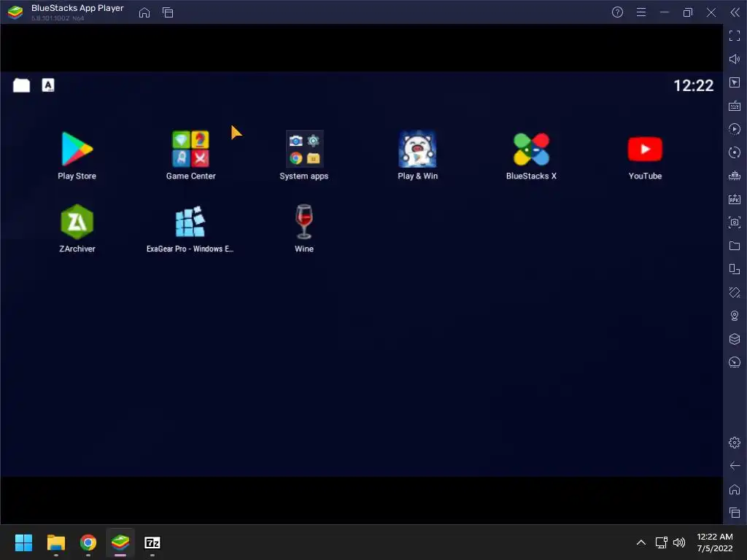Click the BlueStacks taskbar icon
The image size is (747, 560).
pos(120,542)
